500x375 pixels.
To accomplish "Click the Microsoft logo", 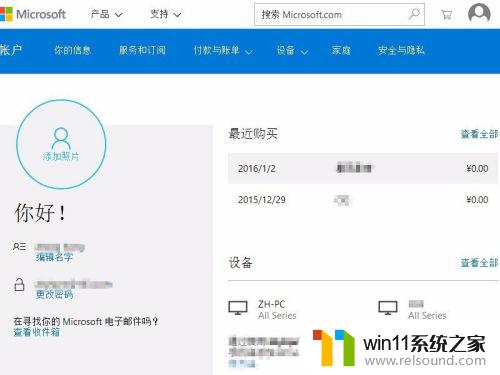I will pos(33,14).
